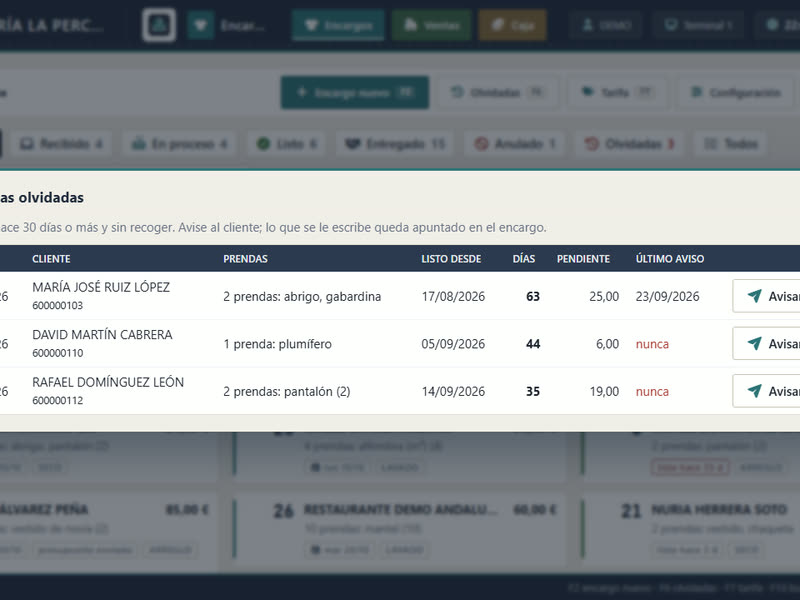Viewport: 800px width, 600px height.
Task: Click last notice date 23/09/2026
Action: tap(667, 296)
